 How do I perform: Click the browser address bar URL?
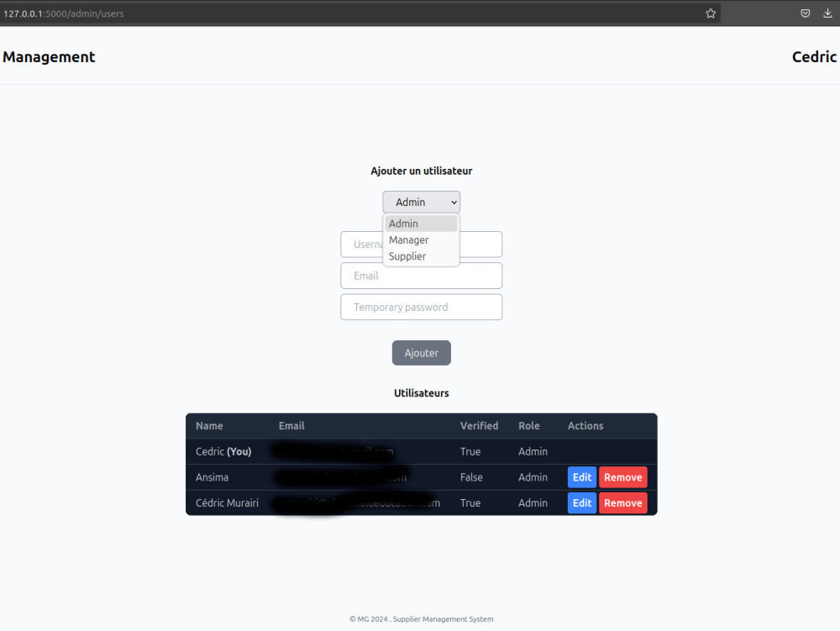(64, 13)
